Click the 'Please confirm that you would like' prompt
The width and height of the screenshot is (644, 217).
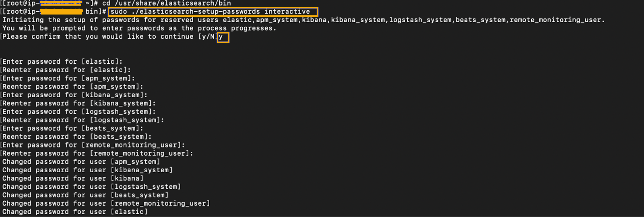click(x=109, y=37)
